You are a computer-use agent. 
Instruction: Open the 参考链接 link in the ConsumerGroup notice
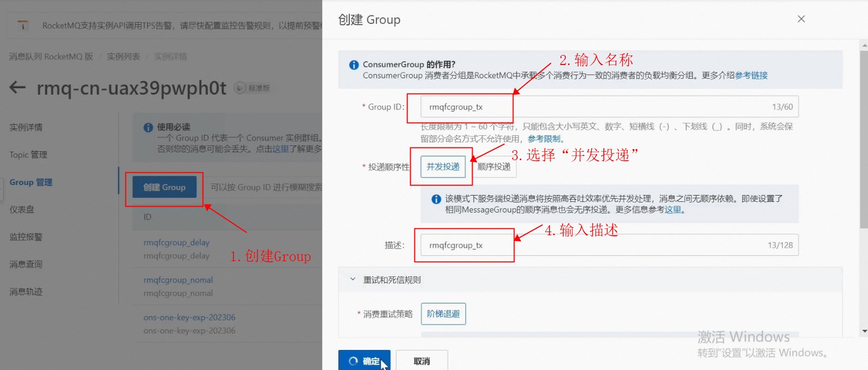coord(751,76)
